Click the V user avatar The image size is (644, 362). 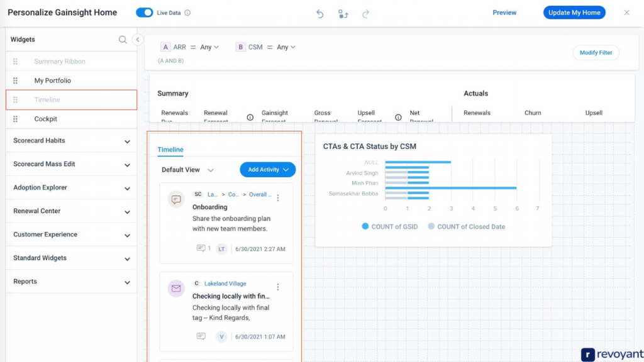pyautogui.click(x=221, y=337)
